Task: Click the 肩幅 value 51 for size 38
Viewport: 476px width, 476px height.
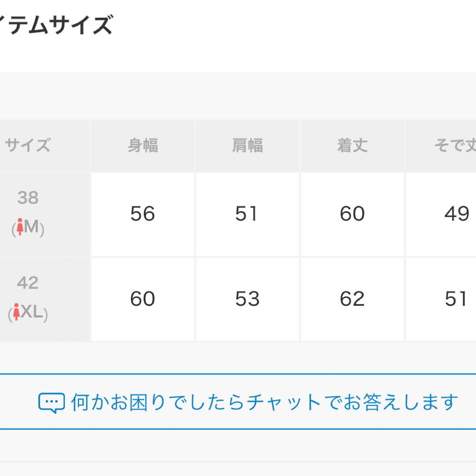Action: click(x=247, y=214)
